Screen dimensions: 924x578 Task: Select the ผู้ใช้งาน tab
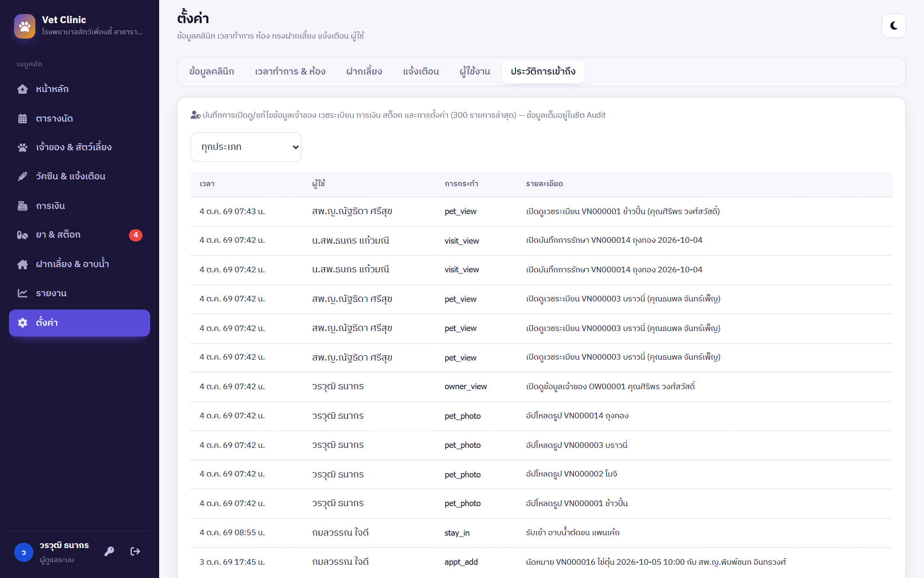(475, 72)
